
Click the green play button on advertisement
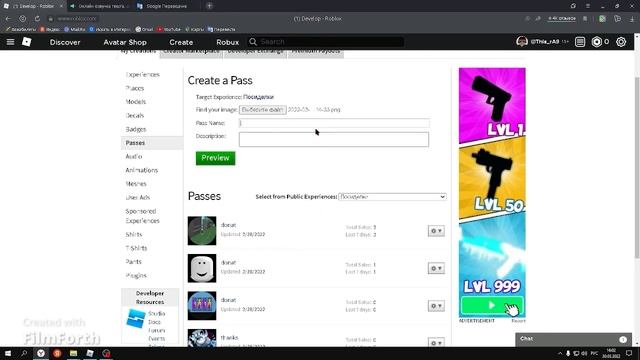coord(492,306)
